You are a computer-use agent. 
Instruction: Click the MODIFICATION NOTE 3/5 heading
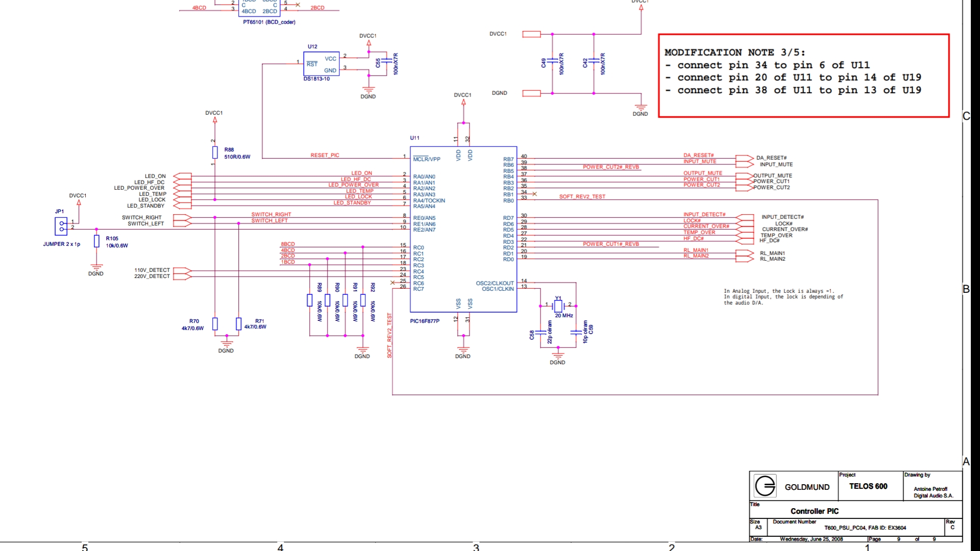[735, 53]
